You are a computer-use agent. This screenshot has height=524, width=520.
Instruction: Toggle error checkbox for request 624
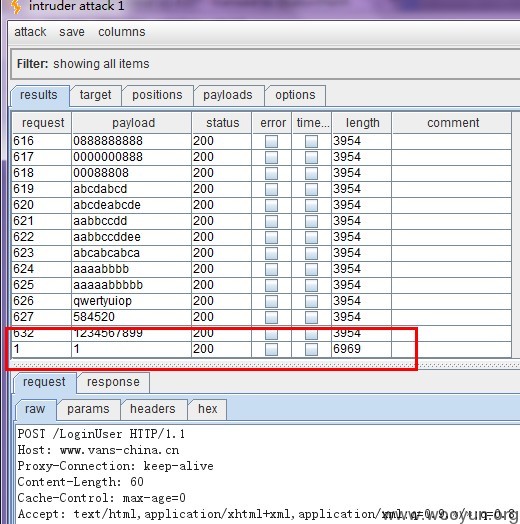point(271,270)
